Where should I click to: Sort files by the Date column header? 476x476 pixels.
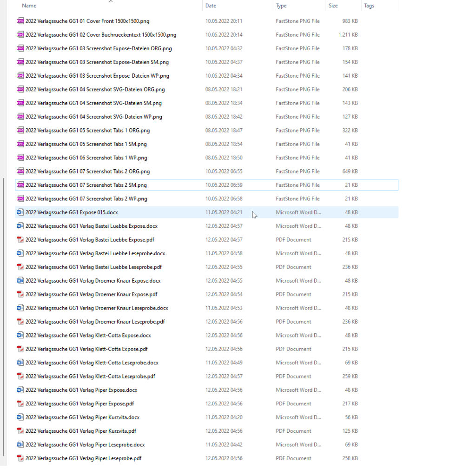[x=211, y=6]
